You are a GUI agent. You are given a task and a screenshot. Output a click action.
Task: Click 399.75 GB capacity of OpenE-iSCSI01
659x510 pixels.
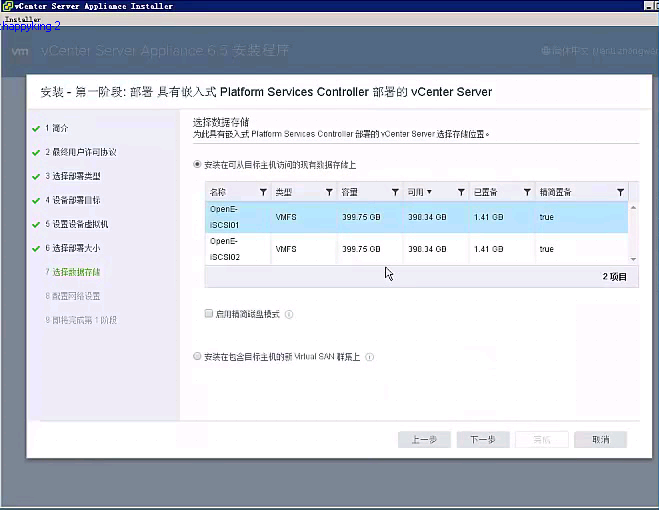pos(361,217)
